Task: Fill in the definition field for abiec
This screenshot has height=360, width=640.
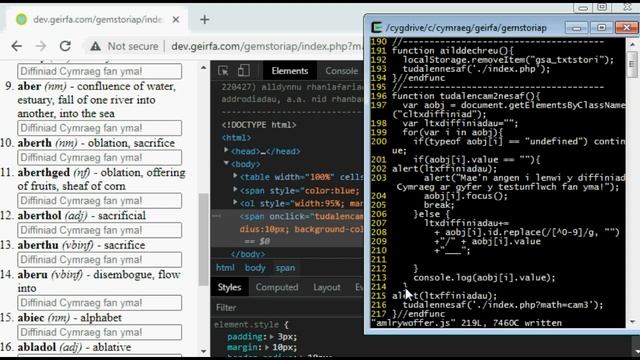Action: point(100,332)
